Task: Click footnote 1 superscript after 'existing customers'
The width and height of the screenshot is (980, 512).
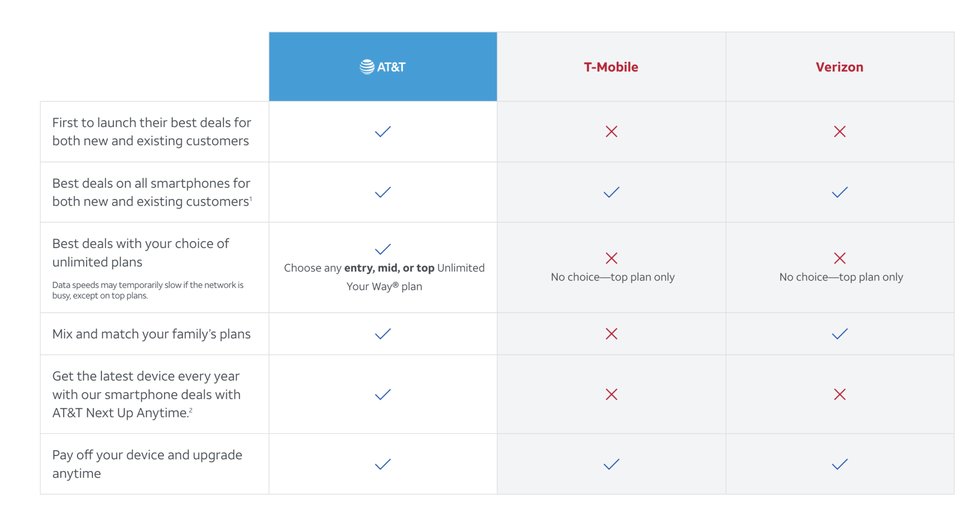Action: (251, 199)
